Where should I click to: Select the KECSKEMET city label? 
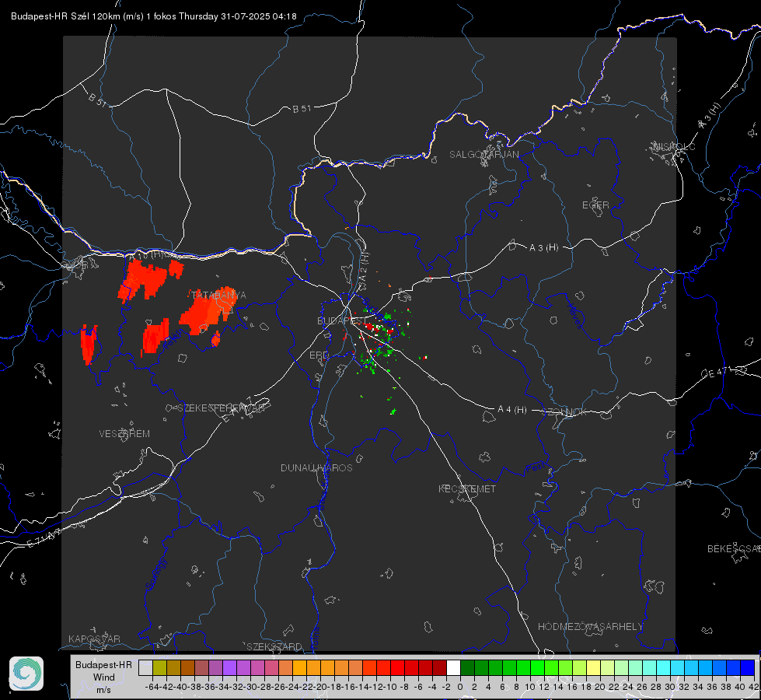coord(467,488)
